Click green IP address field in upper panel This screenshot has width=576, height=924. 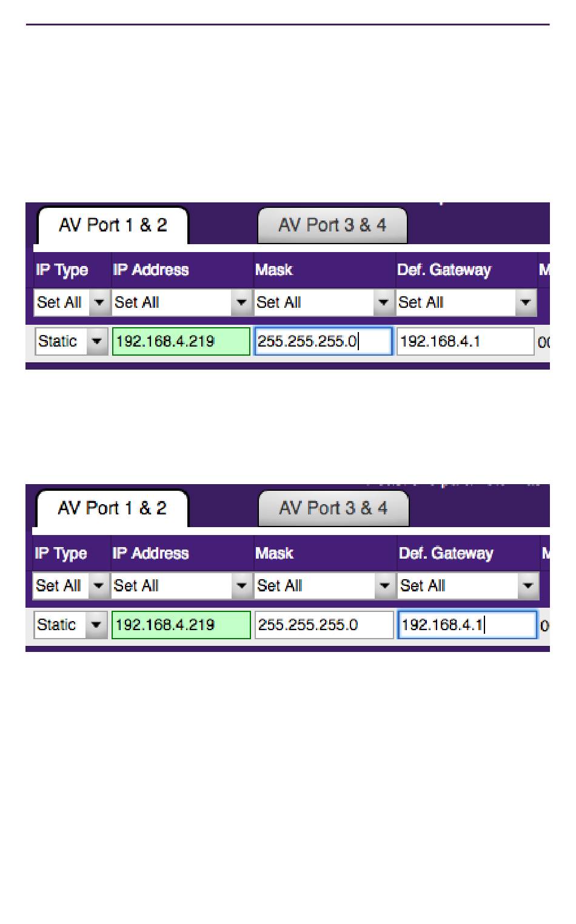181,341
